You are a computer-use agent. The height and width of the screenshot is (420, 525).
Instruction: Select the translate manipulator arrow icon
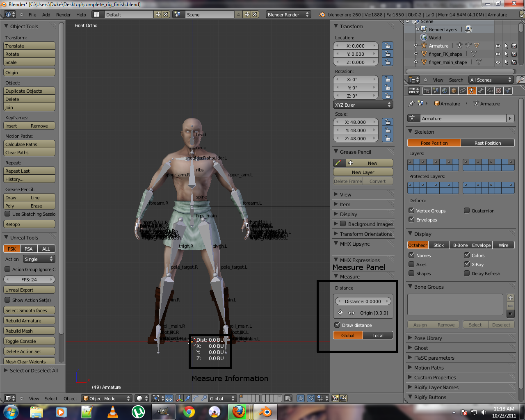coord(187,398)
